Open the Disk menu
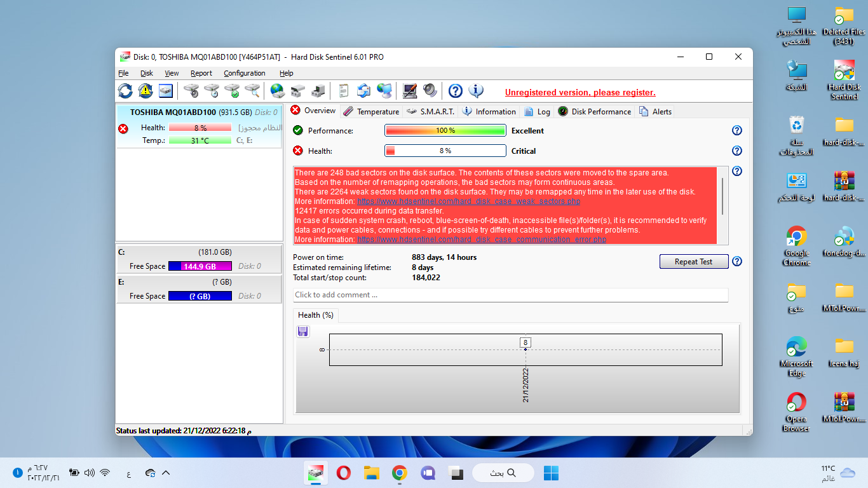 pyautogui.click(x=147, y=73)
